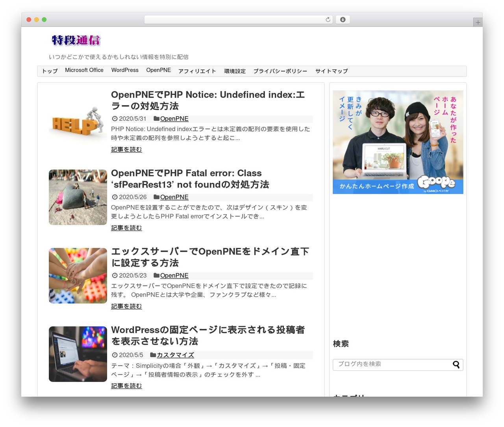This screenshot has height=427, width=504.
Task: Click the Goope homepage banner ad
Action: [398, 142]
